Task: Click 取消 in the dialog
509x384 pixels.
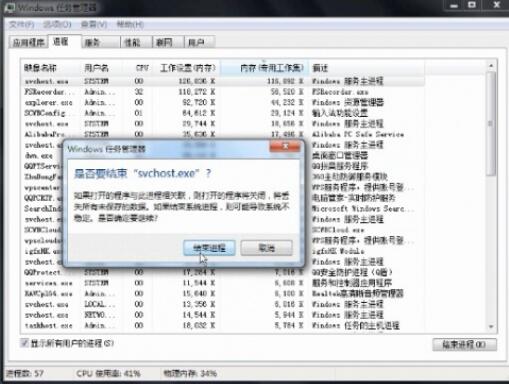Action: [266, 248]
